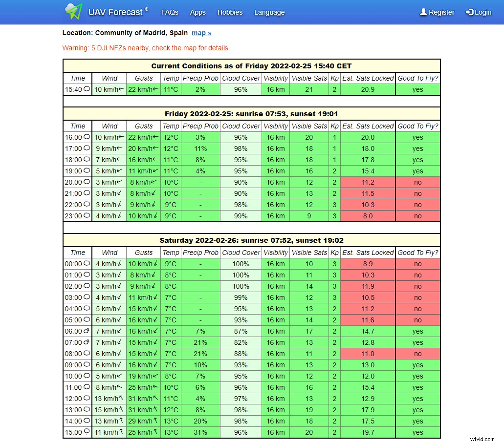Click the UAV Forecast drone logo icon

point(73,12)
